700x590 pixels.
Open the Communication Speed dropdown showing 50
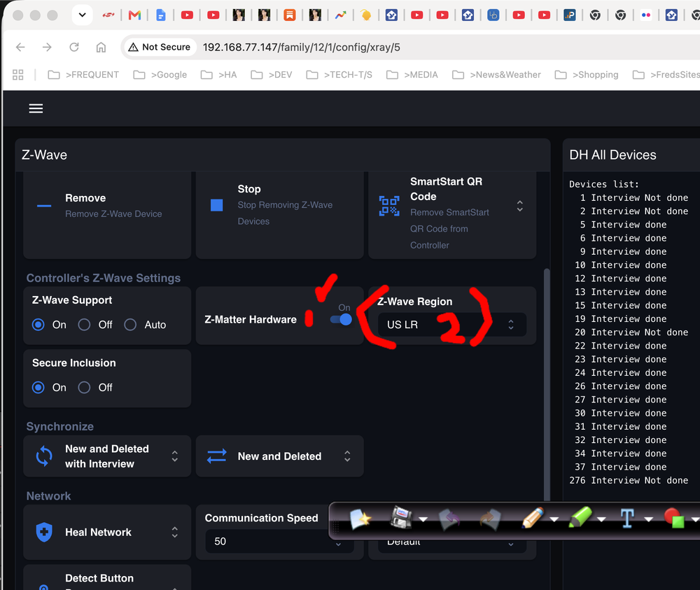[x=279, y=541]
